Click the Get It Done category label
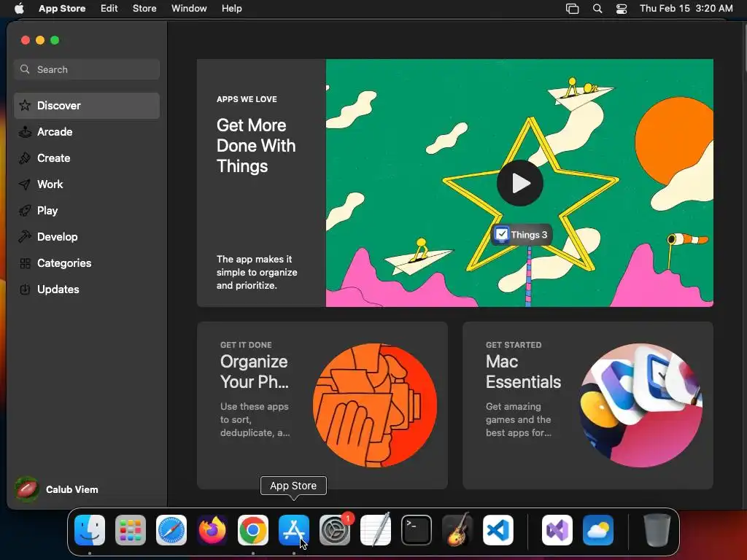This screenshot has height=560, width=747. coord(246,345)
